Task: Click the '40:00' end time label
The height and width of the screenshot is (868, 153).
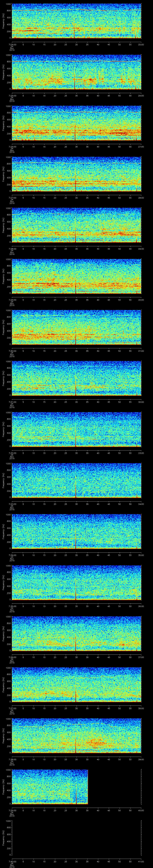Action: pos(141,810)
